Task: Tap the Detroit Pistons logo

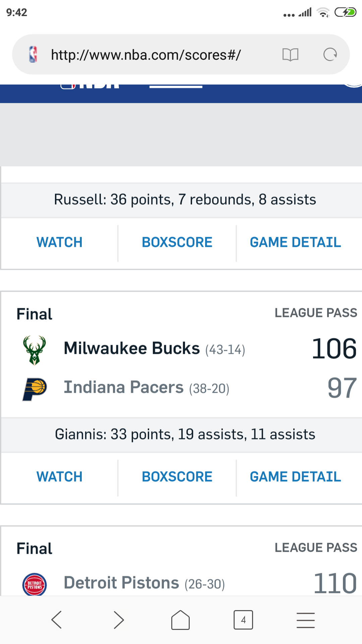Action: [x=35, y=584]
